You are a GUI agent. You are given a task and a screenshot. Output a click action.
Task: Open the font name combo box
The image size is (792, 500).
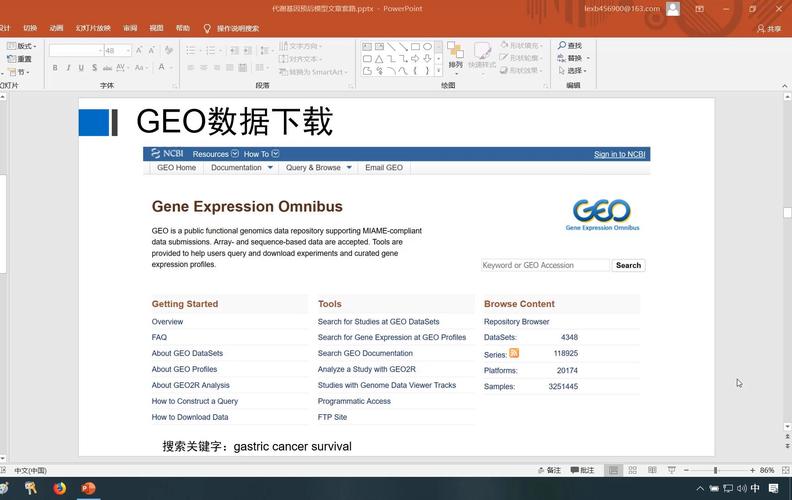click(x=76, y=51)
